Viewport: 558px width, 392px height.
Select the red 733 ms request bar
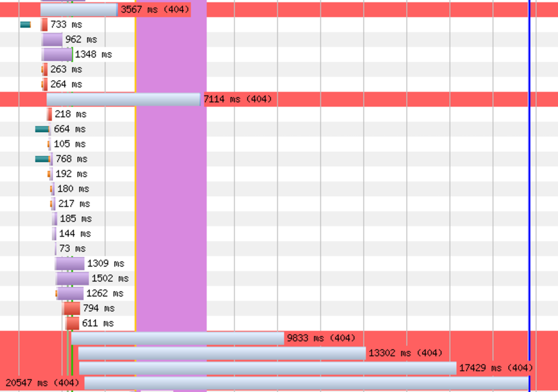[x=45, y=24]
